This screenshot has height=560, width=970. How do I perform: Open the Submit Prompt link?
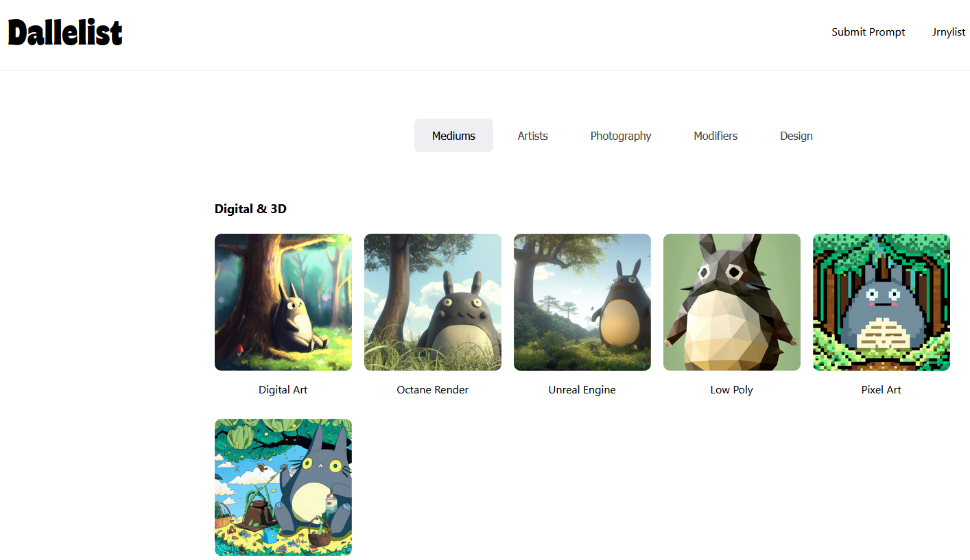click(x=868, y=32)
